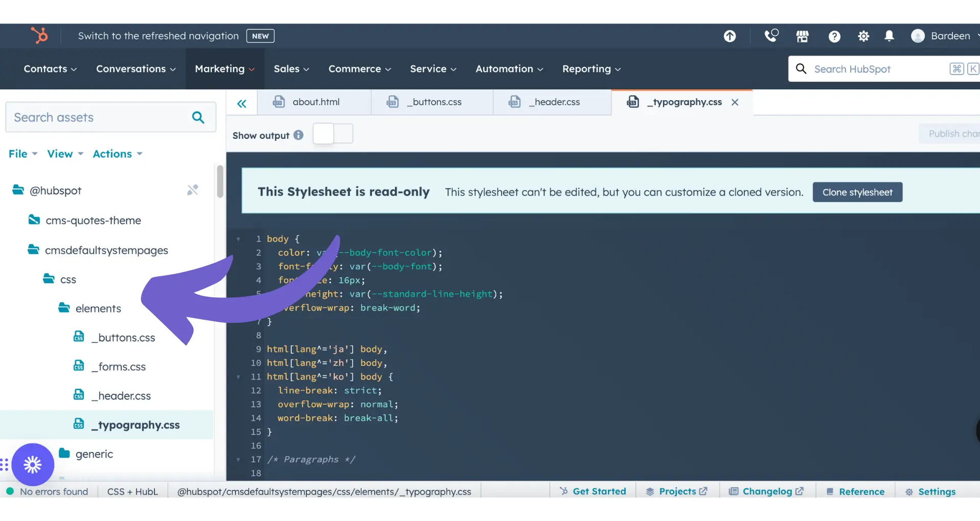Open the calling phone icon

point(771,36)
